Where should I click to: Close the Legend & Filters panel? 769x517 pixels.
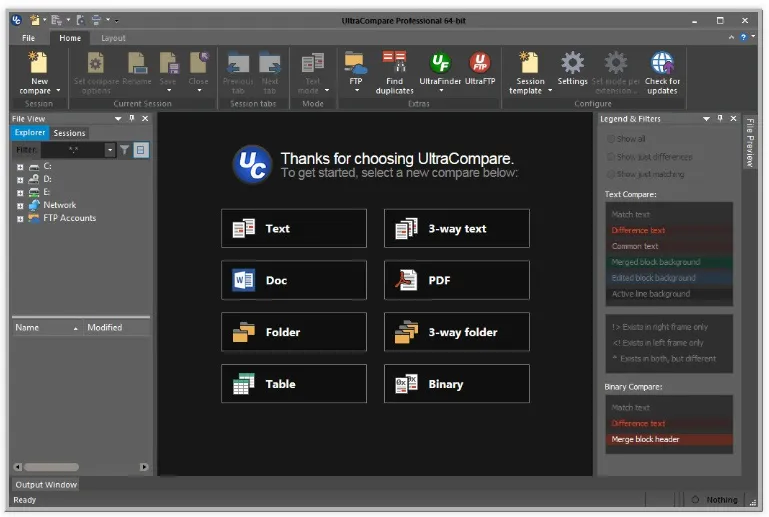733,118
